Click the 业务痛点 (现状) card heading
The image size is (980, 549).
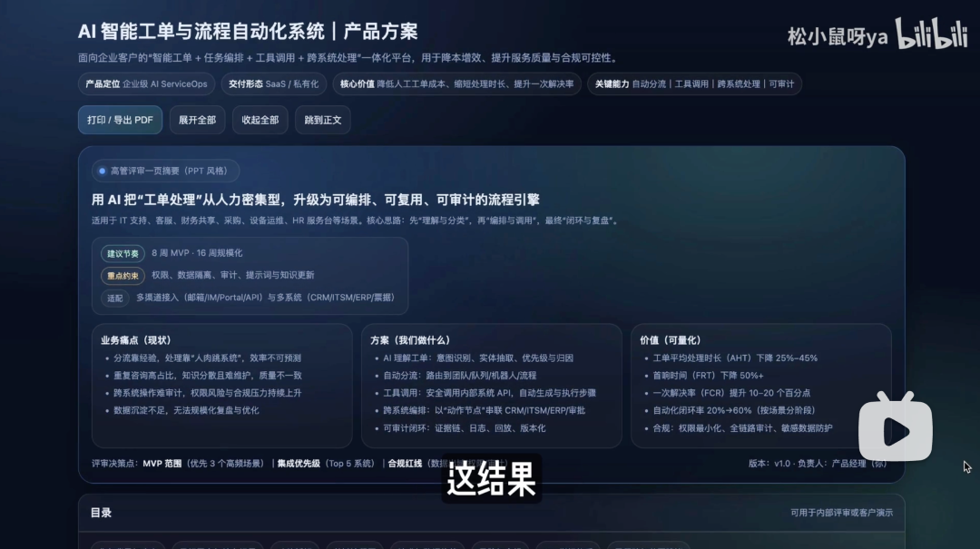point(135,340)
